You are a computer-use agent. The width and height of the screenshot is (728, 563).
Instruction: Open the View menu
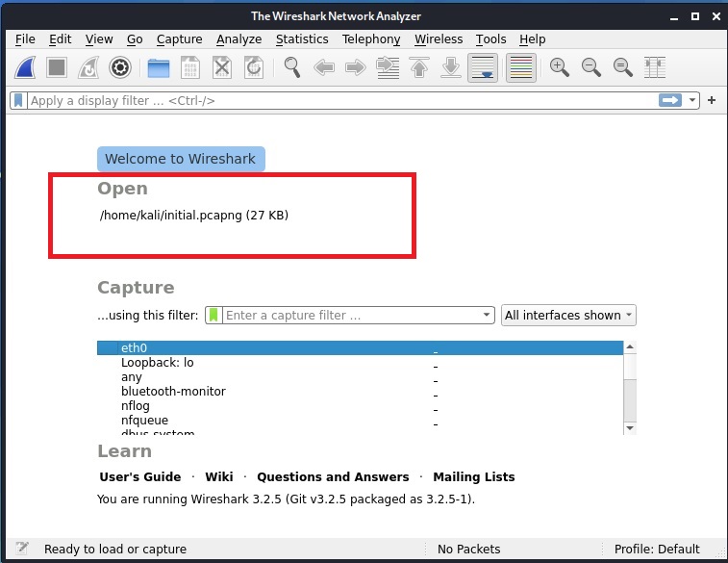click(99, 39)
